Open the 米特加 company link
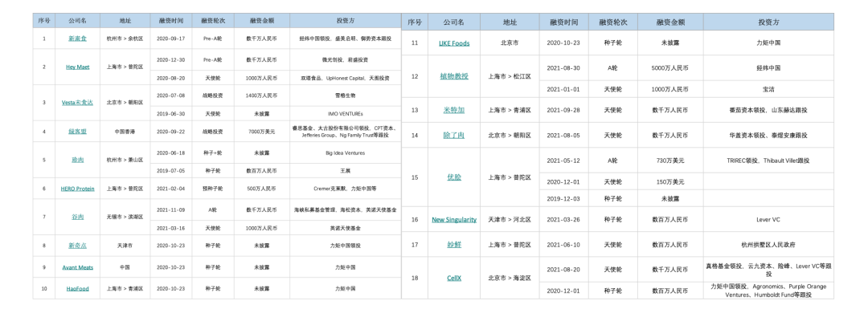 (x=454, y=110)
